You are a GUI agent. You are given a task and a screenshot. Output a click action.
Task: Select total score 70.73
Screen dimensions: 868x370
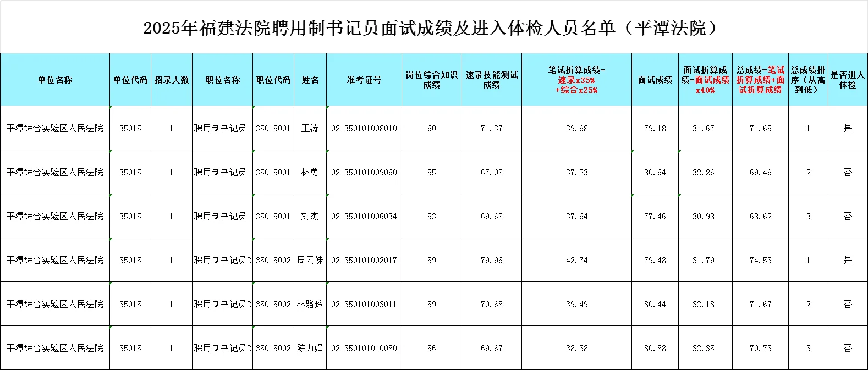point(760,348)
